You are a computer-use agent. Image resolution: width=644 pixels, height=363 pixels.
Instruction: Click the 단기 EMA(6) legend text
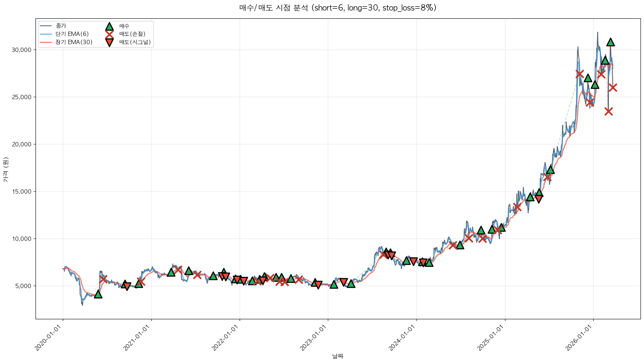[72, 34]
